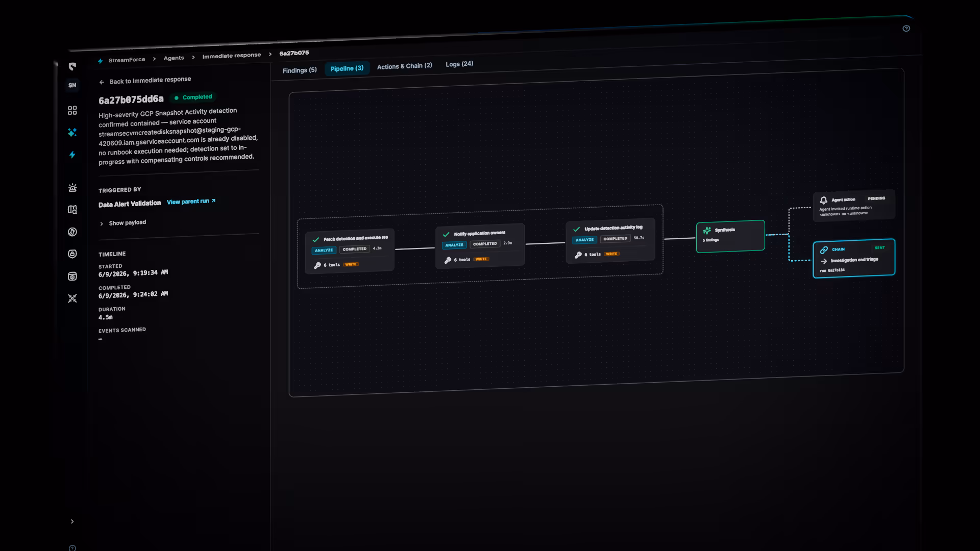The width and height of the screenshot is (980, 551).
Task: Select the sparkles agents icon in sidebar
Action: point(72,132)
